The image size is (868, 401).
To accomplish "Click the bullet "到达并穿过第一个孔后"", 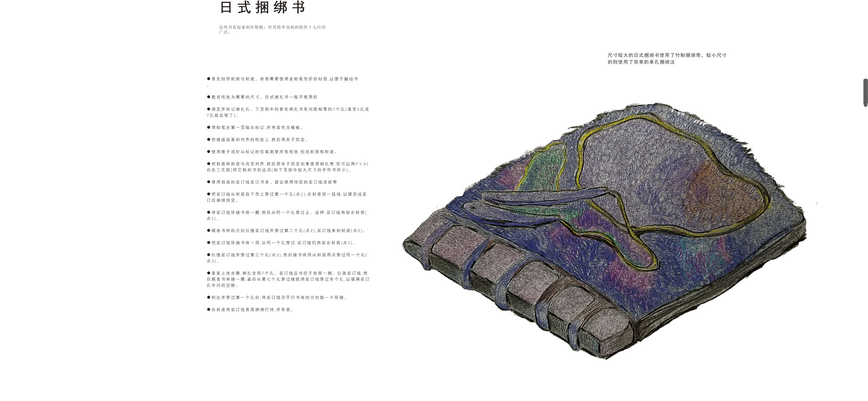I will point(277,298).
